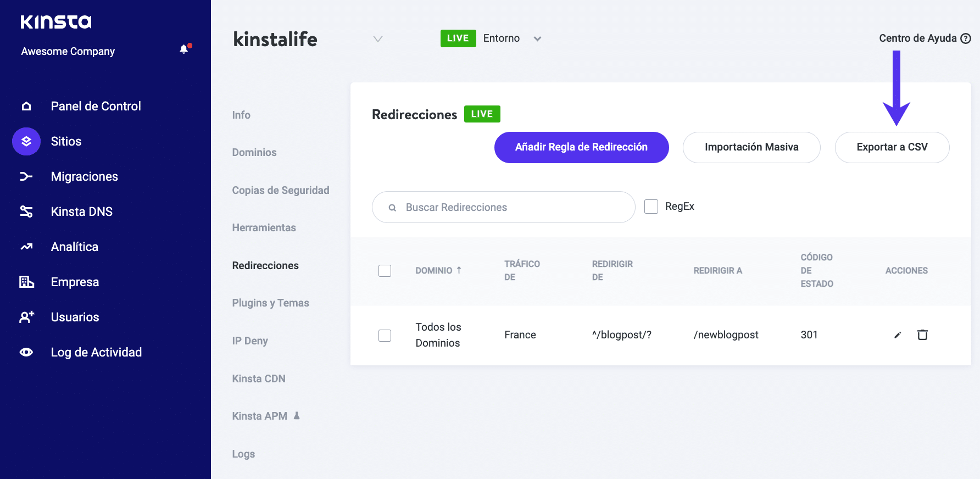The image size is (980, 479).
Task: Click the Kinsta DNS sidebar icon
Action: click(x=26, y=211)
